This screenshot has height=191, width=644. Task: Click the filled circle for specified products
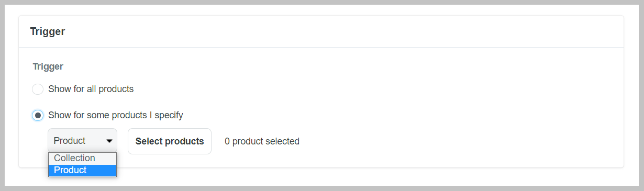point(37,115)
